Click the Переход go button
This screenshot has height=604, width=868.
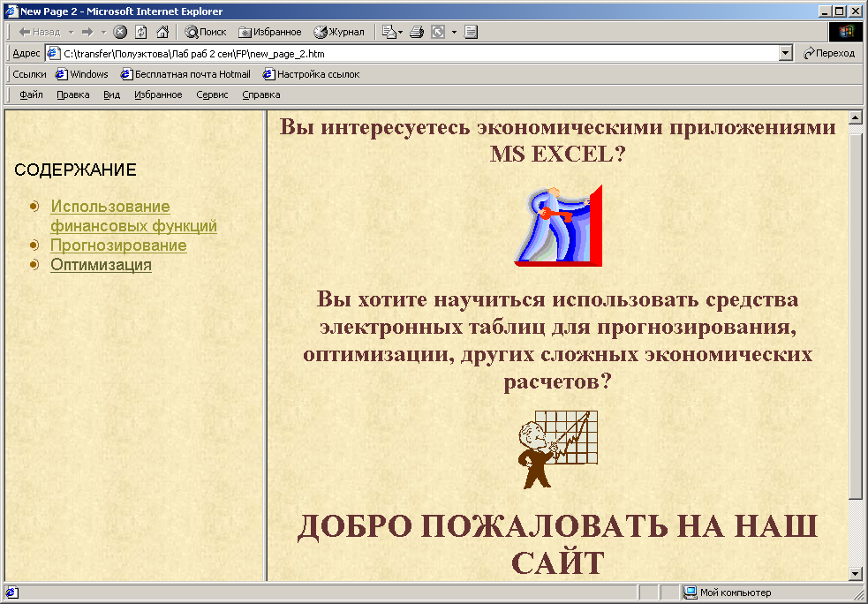pyautogui.click(x=829, y=53)
